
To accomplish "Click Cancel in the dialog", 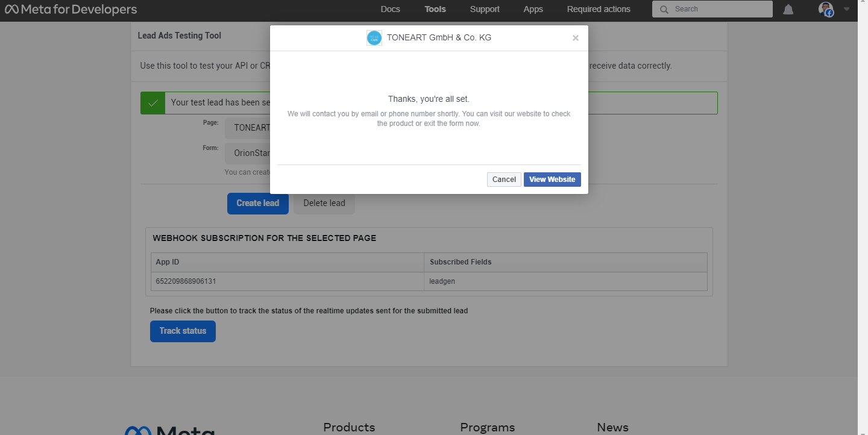I will [504, 180].
